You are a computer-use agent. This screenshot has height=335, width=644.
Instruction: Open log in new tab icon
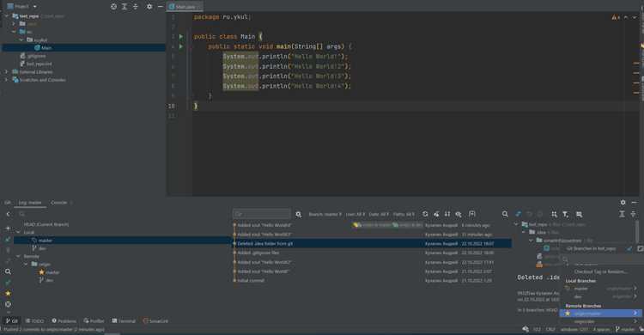[x=472, y=214]
